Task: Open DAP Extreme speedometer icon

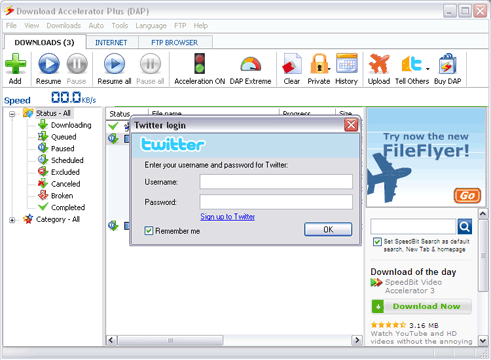Action: [x=250, y=64]
